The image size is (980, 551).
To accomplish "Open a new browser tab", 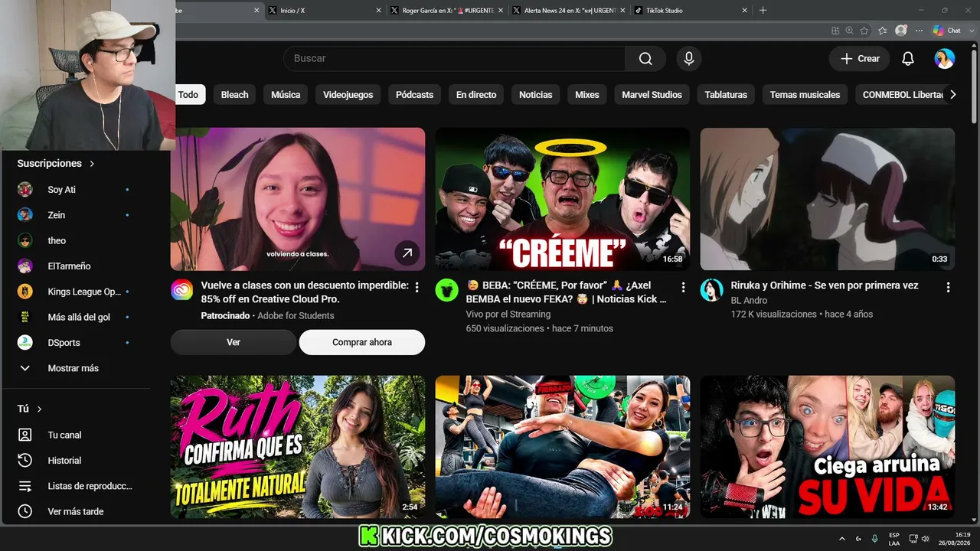I will (763, 11).
